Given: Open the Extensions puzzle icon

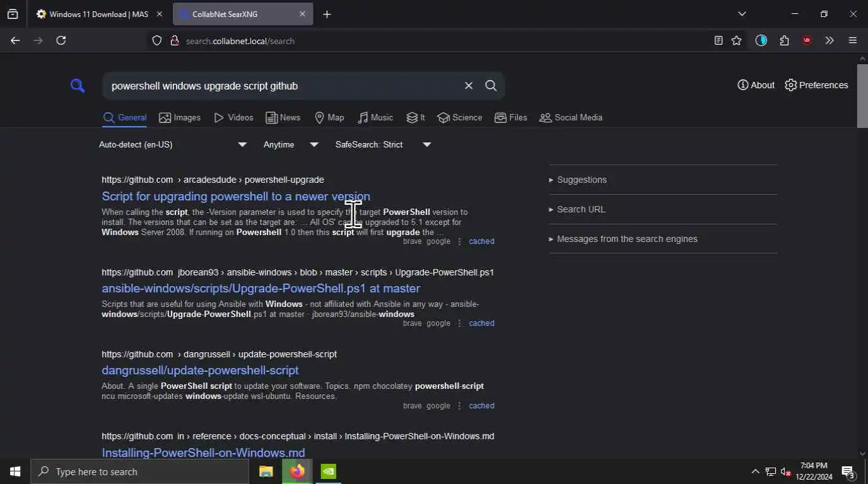Looking at the screenshot, I should (784, 41).
